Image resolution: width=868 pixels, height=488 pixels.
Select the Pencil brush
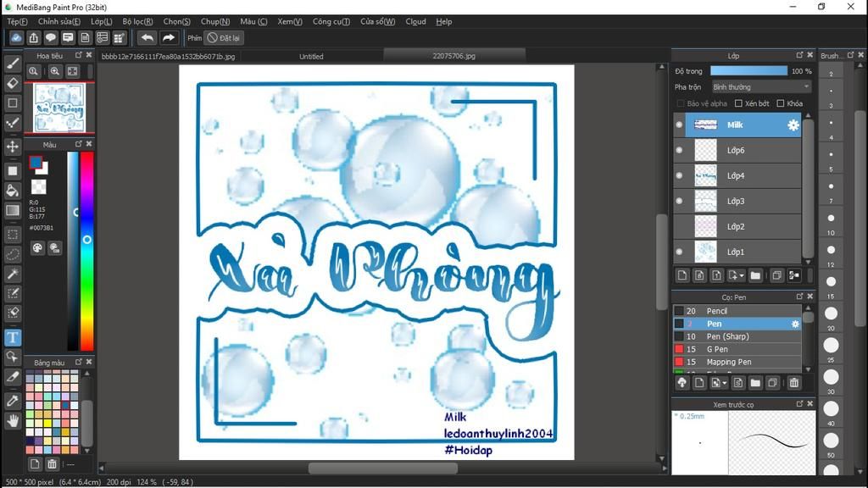coord(737,311)
